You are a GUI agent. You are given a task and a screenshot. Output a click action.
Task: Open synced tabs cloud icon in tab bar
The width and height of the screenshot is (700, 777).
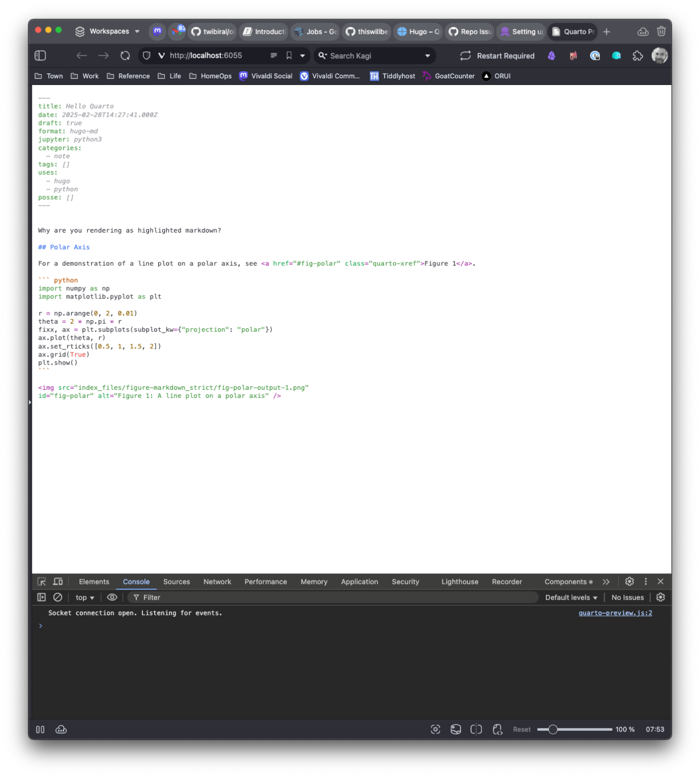(x=643, y=32)
